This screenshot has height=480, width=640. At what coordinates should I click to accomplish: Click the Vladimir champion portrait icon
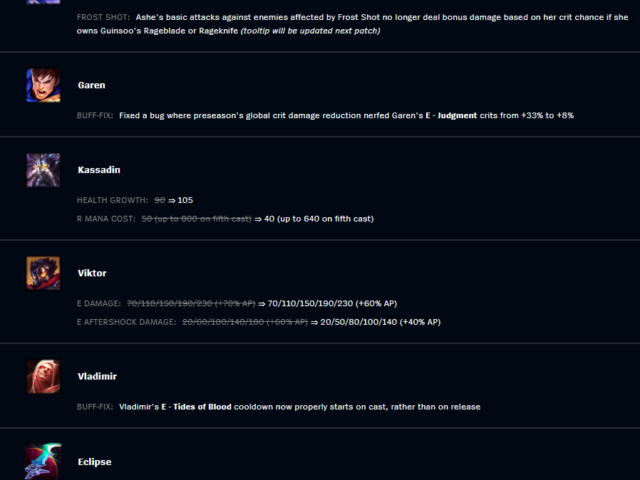tap(43, 377)
